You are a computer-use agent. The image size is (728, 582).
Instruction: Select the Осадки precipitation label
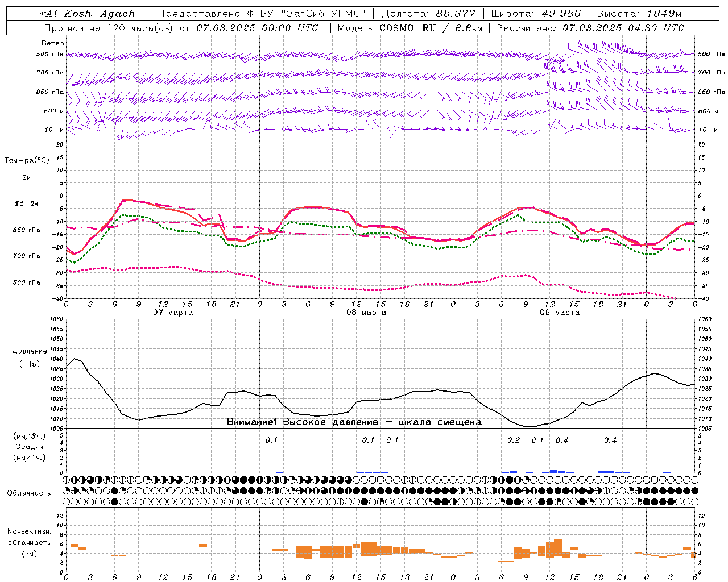30,447
